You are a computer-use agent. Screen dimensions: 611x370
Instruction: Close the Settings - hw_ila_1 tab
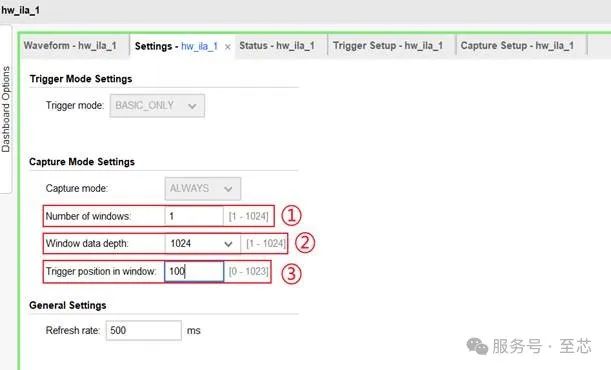tap(228, 47)
